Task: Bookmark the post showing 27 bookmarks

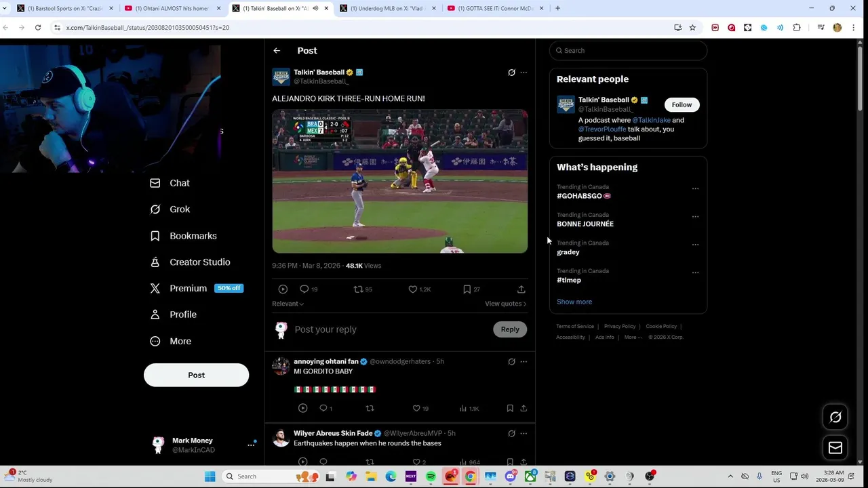Action: tap(467, 289)
